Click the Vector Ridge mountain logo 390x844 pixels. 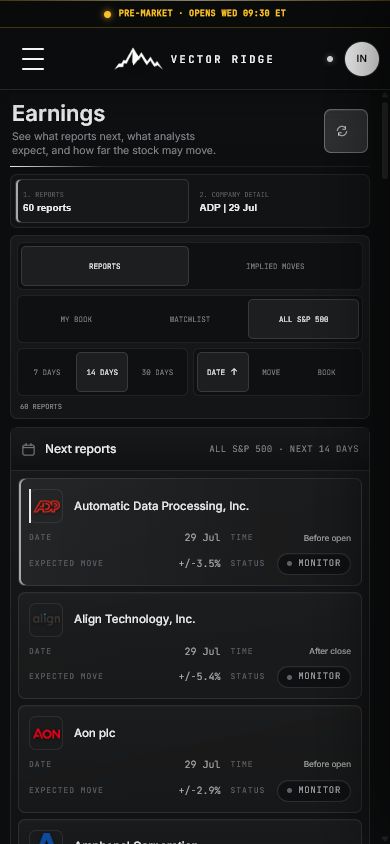coord(138,59)
